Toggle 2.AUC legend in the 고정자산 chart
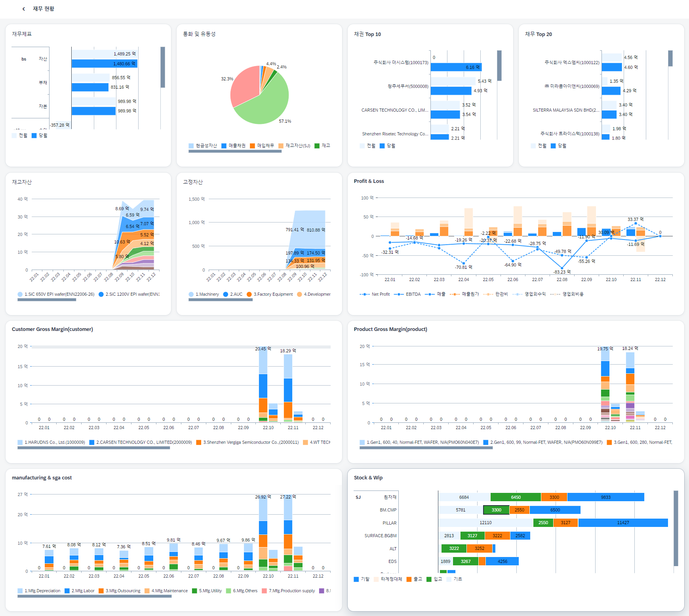689x616 pixels. tap(233, 294)
